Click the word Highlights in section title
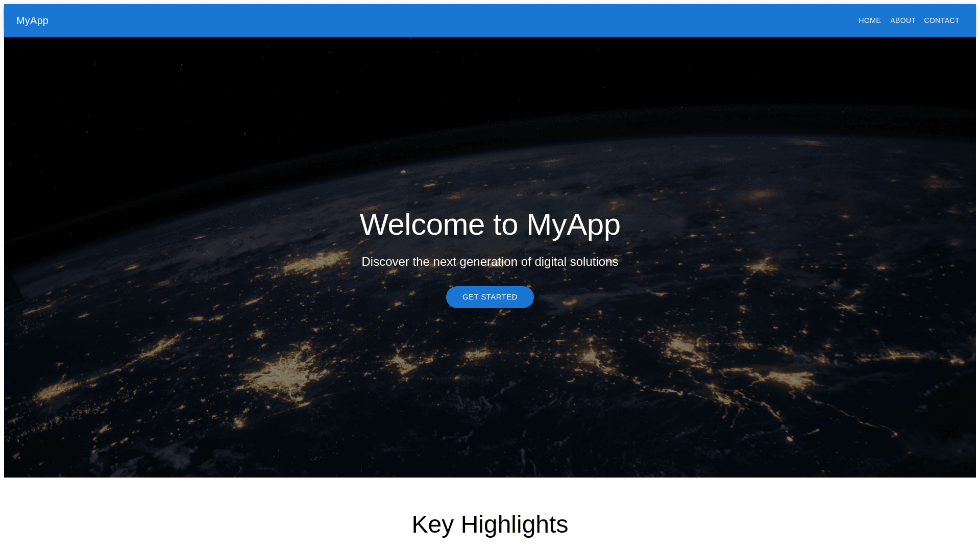 [x=514, y=524]
